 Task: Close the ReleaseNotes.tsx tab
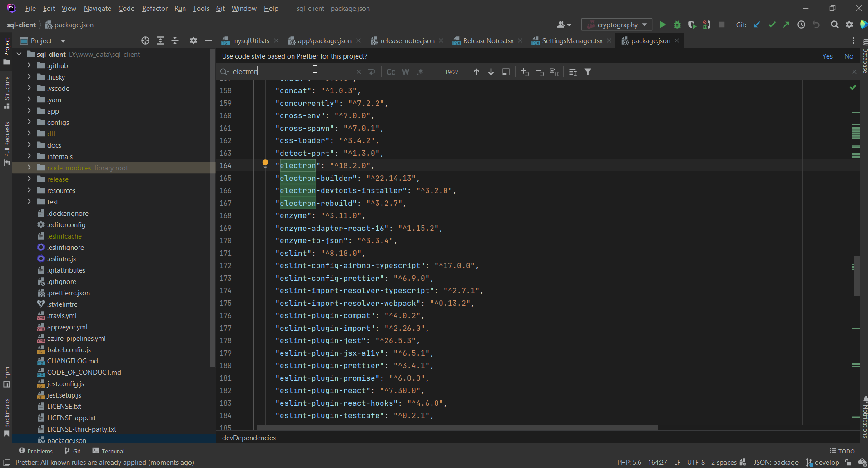(520, 41)
